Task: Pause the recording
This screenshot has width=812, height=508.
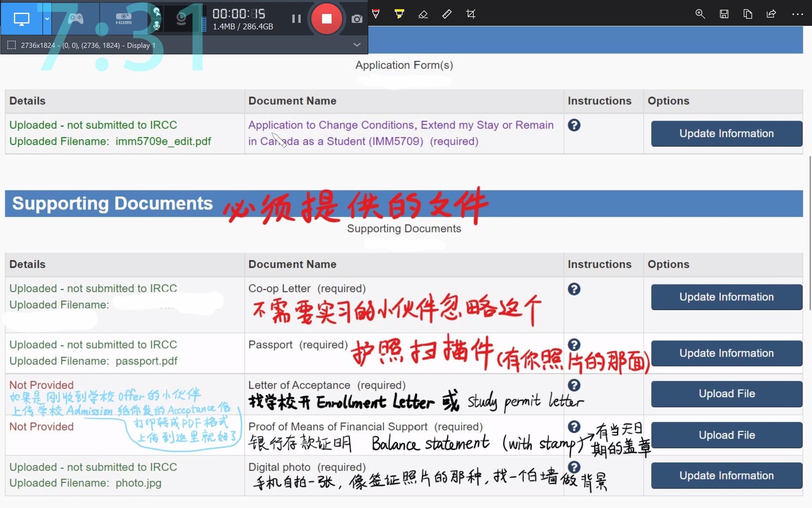Action: tap(296, 18)
